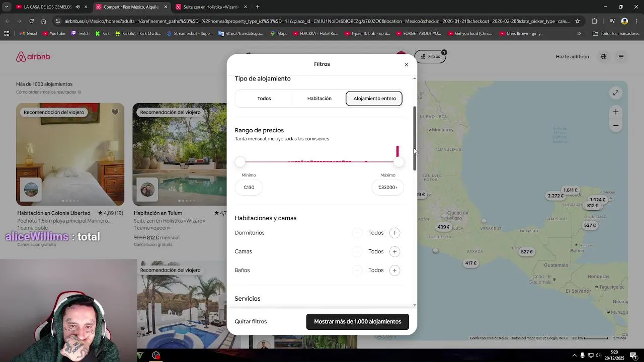Viewport: 644px width, 362px height.
Task: Open the language globe selector
Action: [x=604, y=57]
